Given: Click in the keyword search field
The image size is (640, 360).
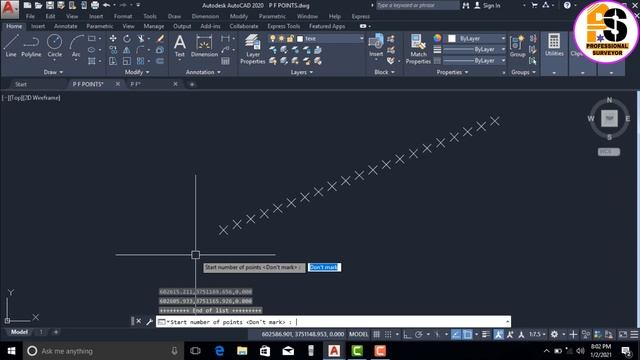Looking at the screenshot, I should (x=417, y=5).
